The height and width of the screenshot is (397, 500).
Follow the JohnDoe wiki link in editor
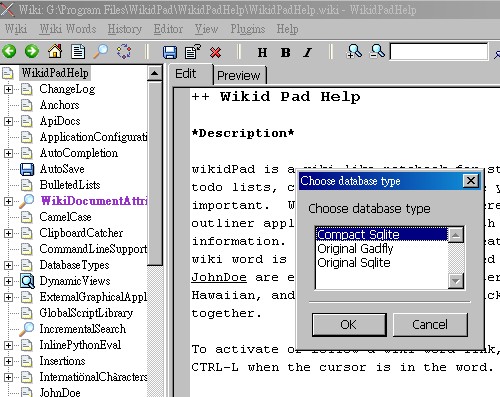point(219,277)
